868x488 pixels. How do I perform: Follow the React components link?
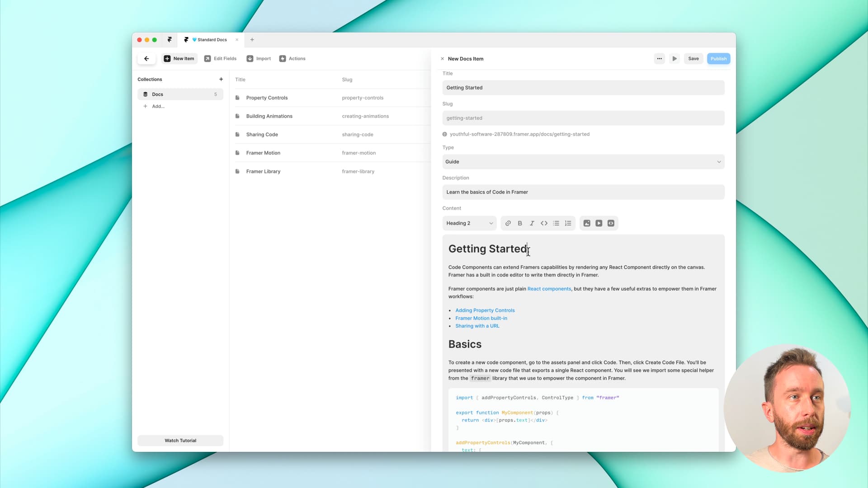(x=549, y=289)
